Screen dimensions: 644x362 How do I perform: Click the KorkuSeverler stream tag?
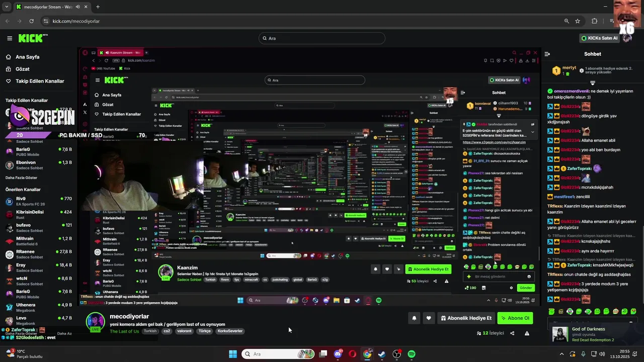click(x=230, y=331)
